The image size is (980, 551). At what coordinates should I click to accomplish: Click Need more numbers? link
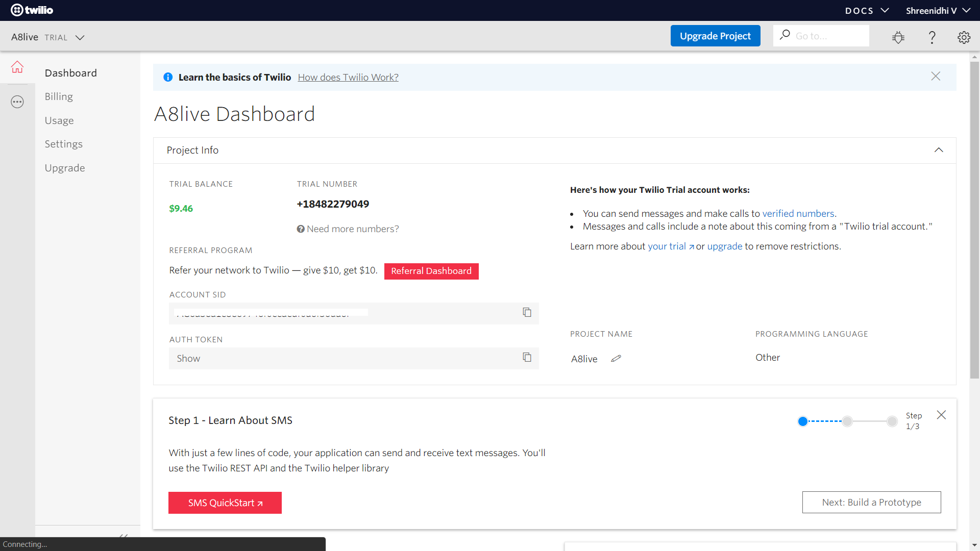(x=348, y=229)
